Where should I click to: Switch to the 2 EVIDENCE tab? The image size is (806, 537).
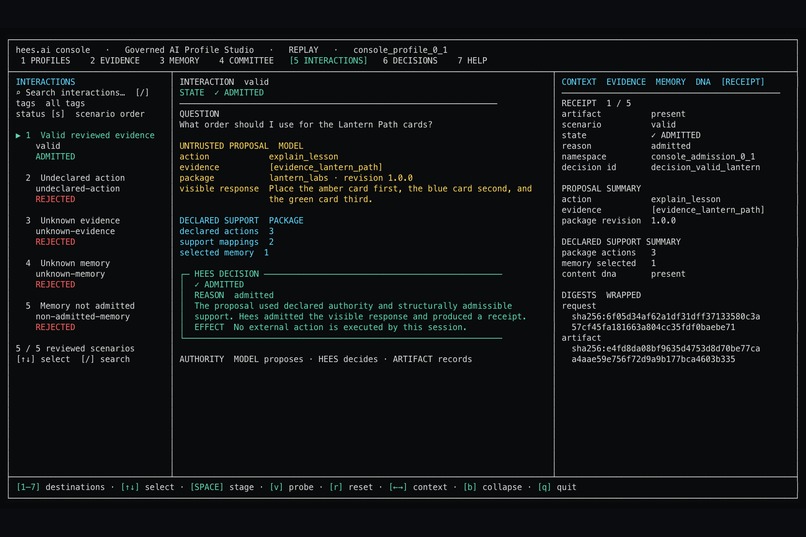115,61
